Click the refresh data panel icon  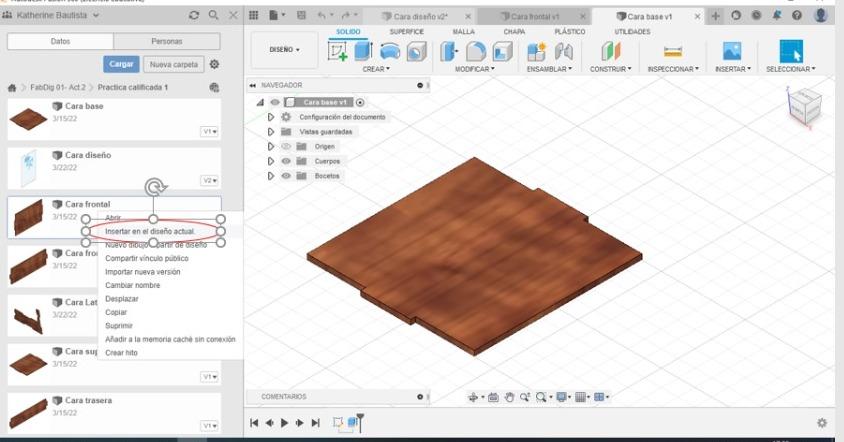[194, 16]
